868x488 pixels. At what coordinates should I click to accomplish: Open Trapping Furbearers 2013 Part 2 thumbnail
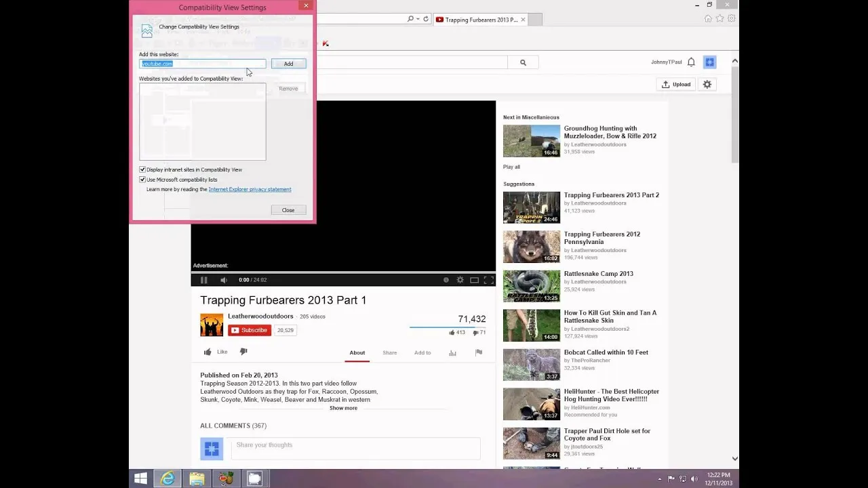pos(532,207)
